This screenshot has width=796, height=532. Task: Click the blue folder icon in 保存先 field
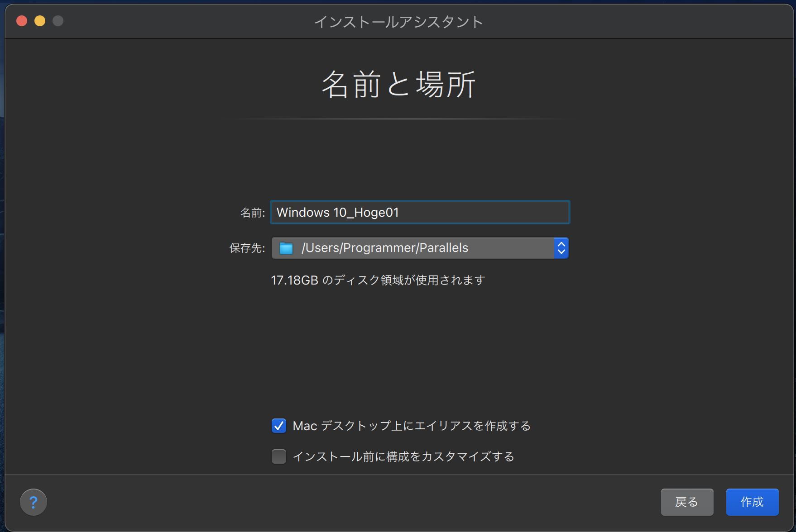point(286,247)
